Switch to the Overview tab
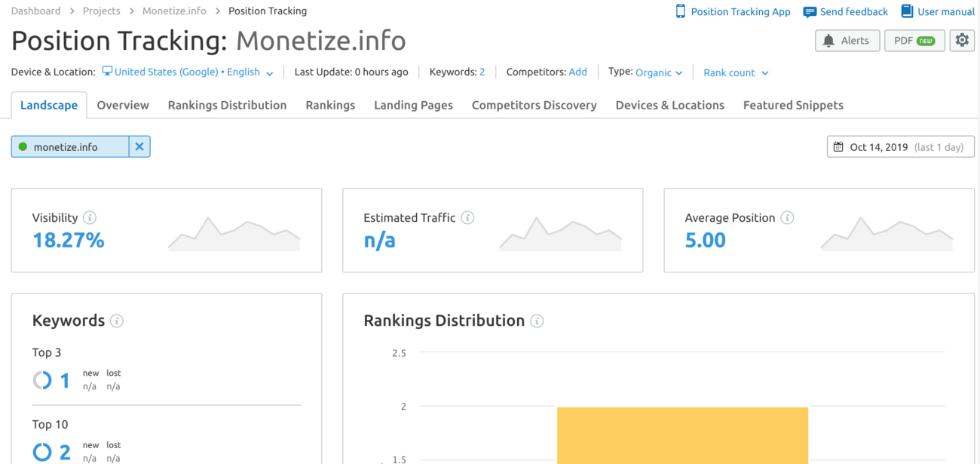The height and width of the screenshot is (464, 980). 123,105
